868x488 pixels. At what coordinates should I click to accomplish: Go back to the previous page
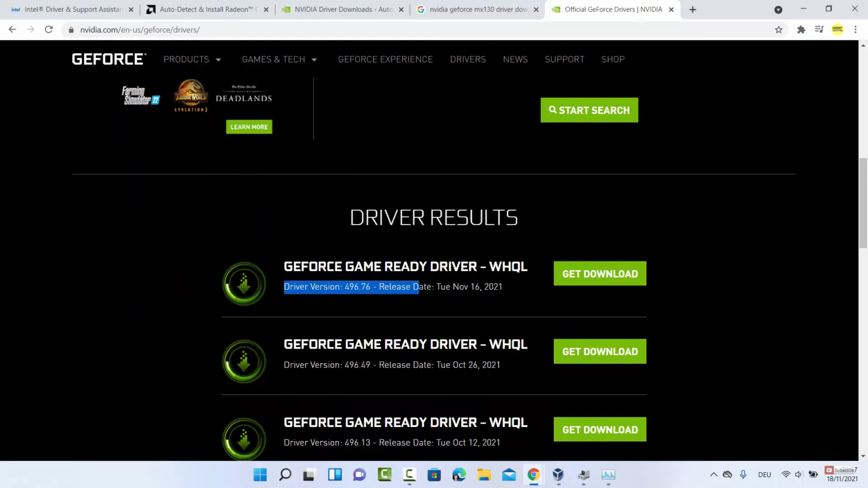click(x=12, y=29)
